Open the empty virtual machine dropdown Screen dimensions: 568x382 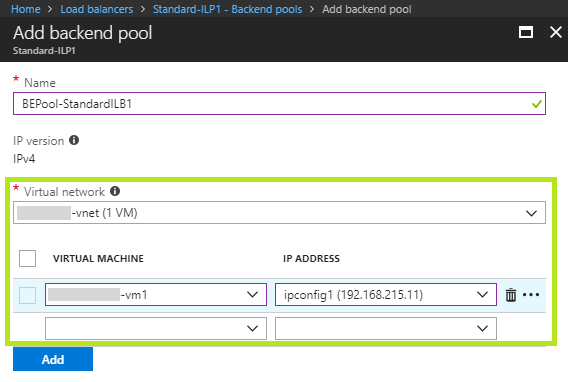click(156, 328)
